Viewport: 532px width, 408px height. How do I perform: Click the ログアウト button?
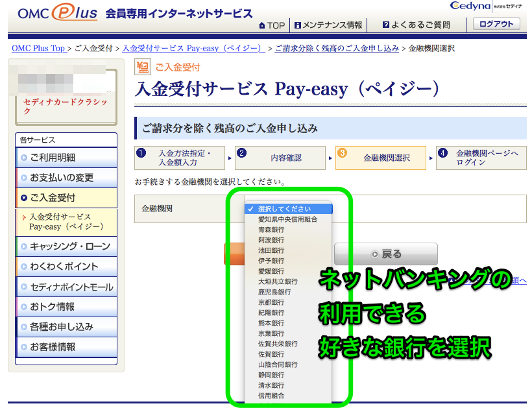496,24
